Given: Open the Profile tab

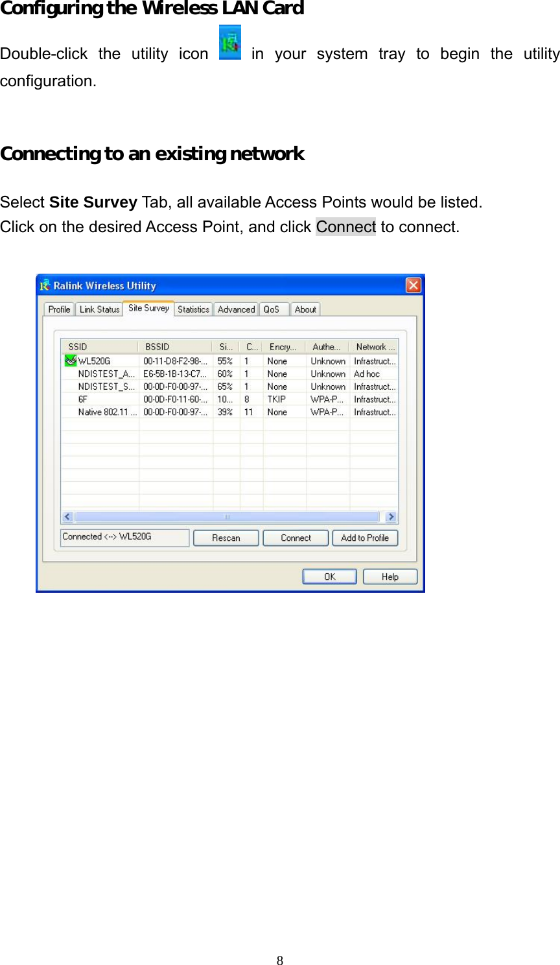Looking at the screenshot, I should pyautogui.click(x=58, y=309).
